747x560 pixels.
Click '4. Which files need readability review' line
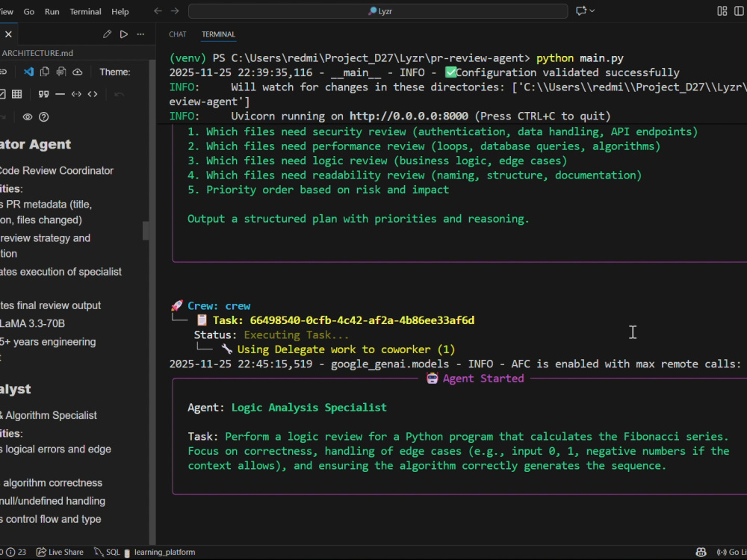tap(415, 175)
